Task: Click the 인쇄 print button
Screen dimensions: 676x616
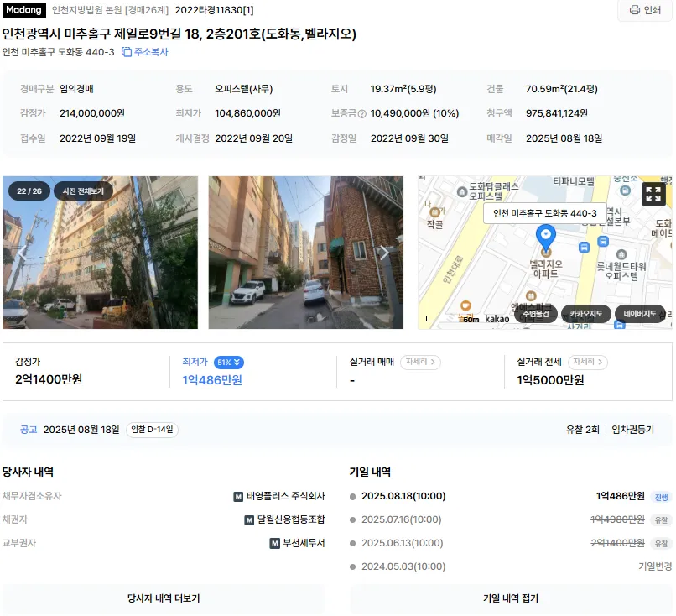Action: [x=645, y=10]
